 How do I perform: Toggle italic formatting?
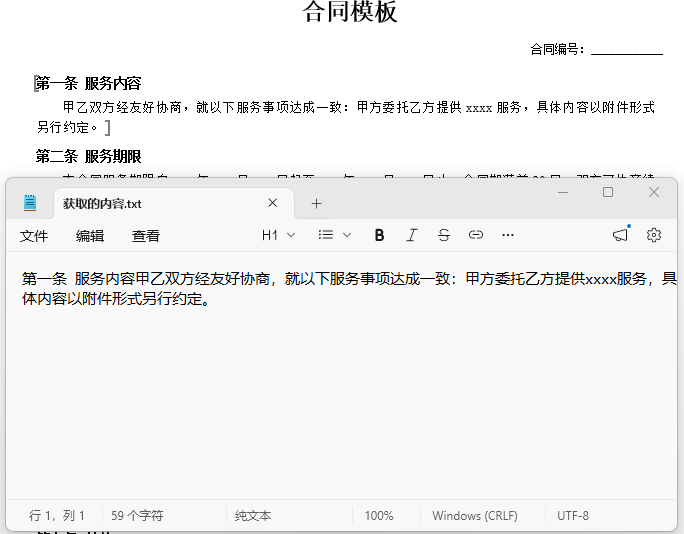click(411, 235)
